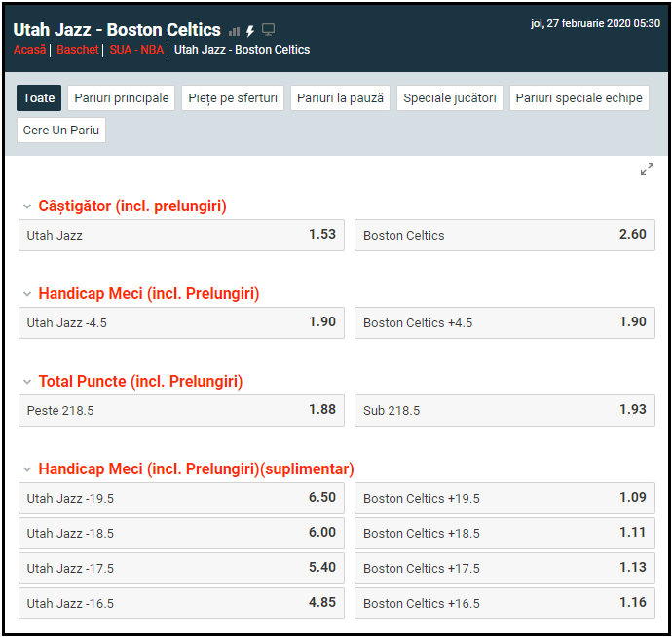
Task: Bet on Peste 218.5 at odds 1.88
Action: tap(181, 410)
